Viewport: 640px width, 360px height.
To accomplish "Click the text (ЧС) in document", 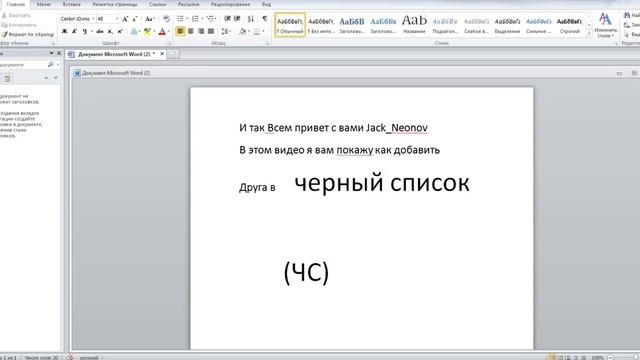I will (x=306, y=272).
